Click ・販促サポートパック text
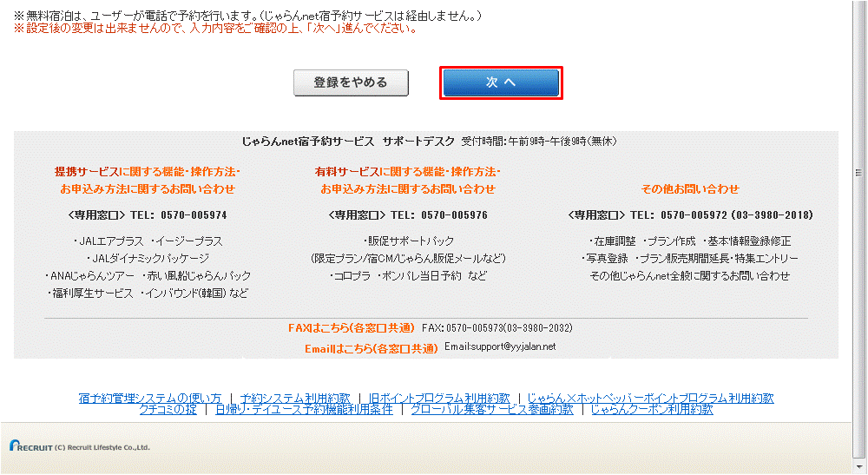The width and height of the screenshot is (868, 475). 408,241
